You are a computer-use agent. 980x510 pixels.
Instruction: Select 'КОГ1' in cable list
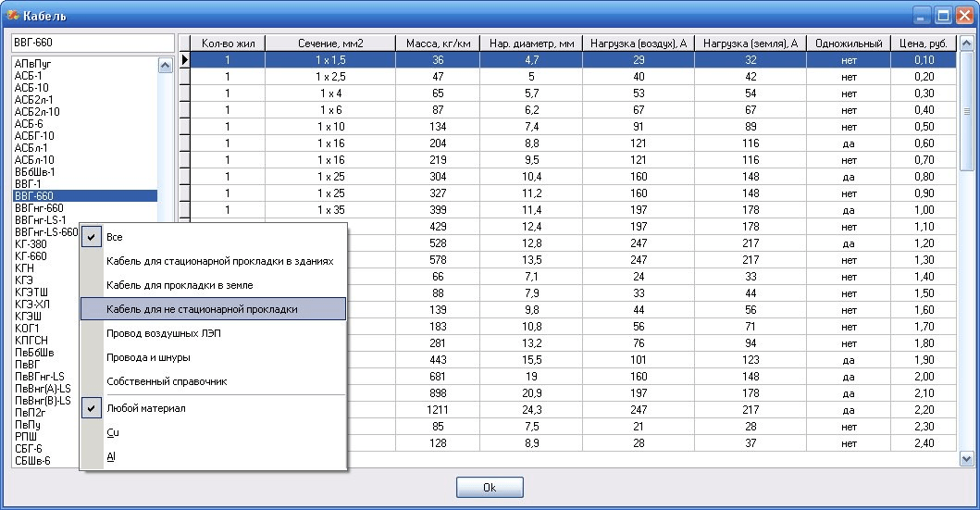coord(26,329)
